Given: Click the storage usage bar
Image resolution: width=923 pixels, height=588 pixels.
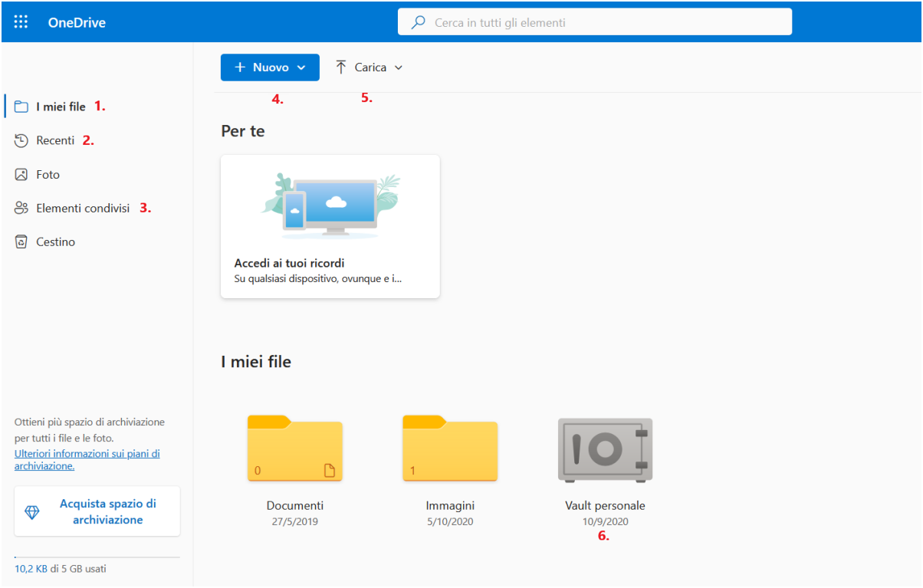Looking at the screenshot, I should (x=97, y=557).
